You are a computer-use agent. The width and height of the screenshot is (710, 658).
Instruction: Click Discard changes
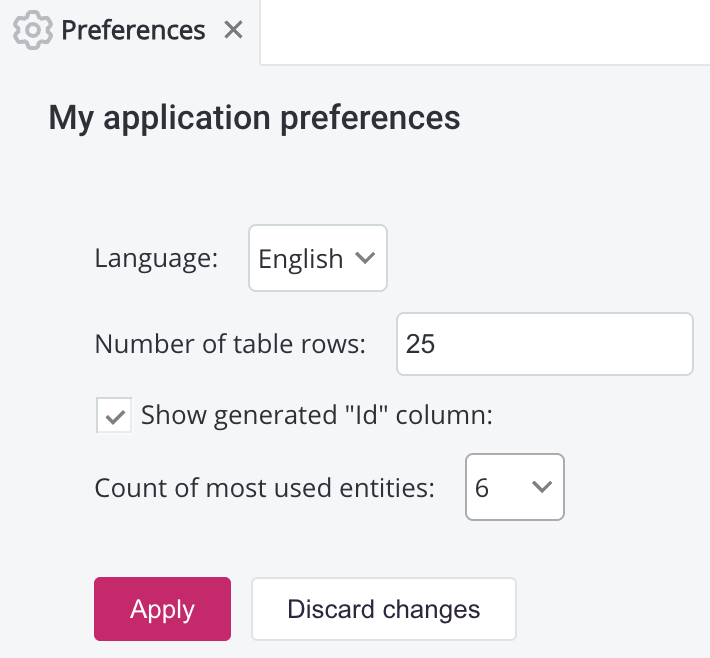[383, 609]
